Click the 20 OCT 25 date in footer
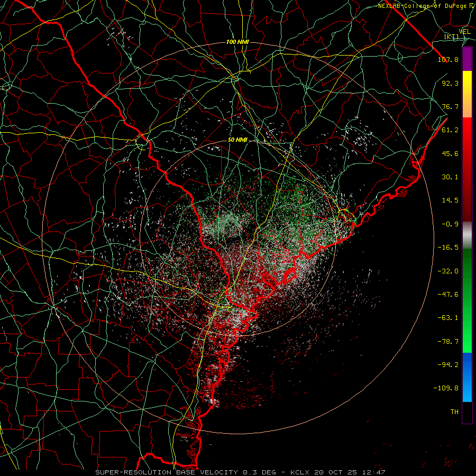476x476 pixels. point(337,472)
